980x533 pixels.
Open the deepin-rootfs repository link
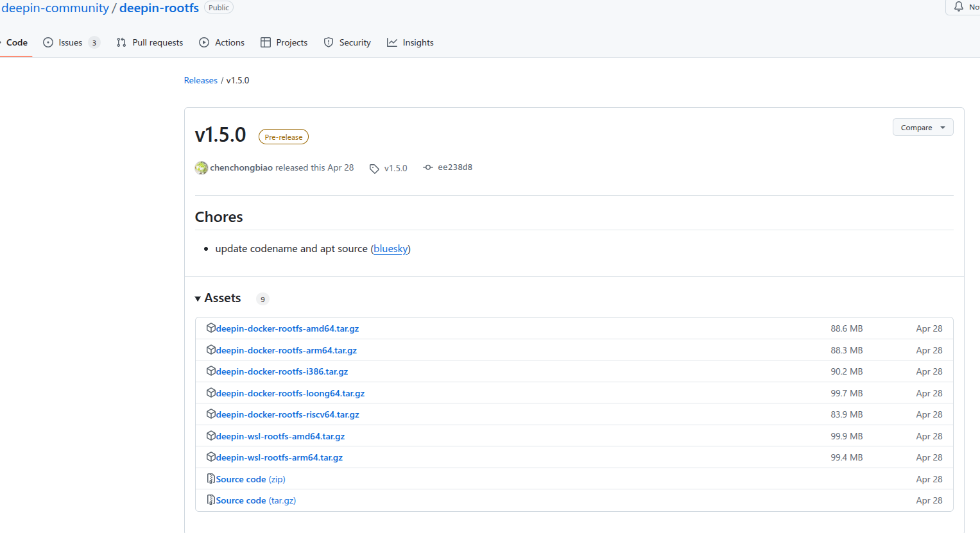[159, 8]
